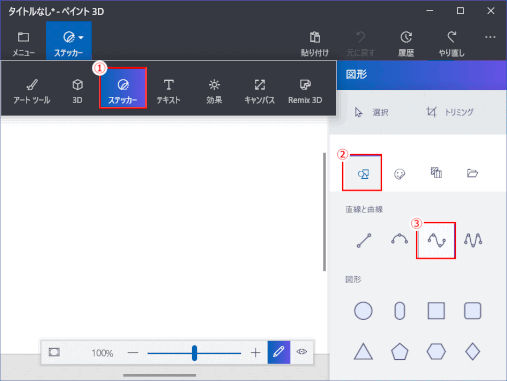The height and width of the screenshot is (381, 507).
Task: Open the キャンバス canvas tab
Action: click(259, 91)
